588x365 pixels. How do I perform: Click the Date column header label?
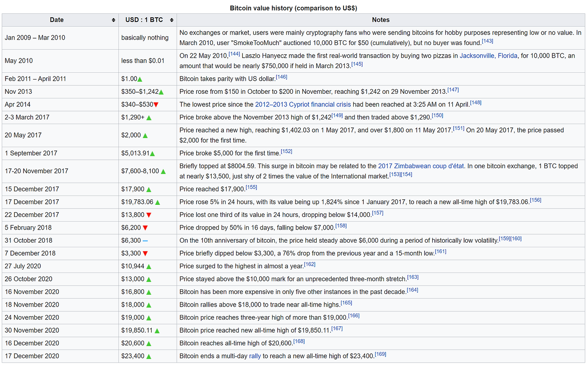57,20
